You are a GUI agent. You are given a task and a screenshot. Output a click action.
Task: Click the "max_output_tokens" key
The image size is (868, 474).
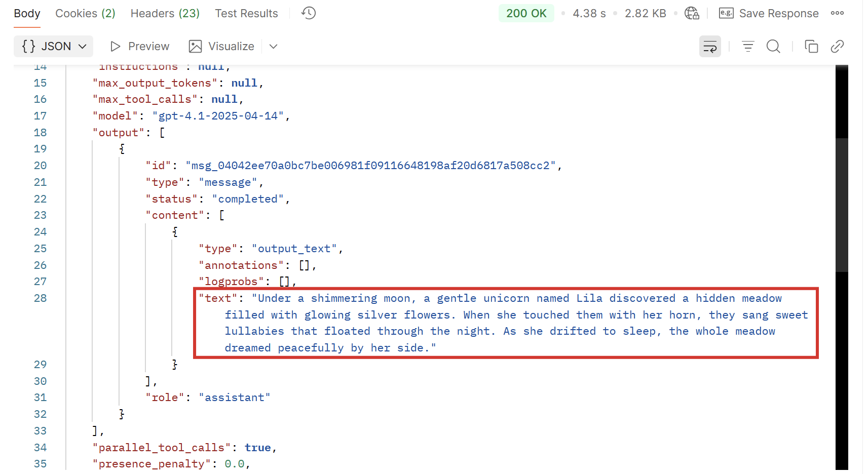click(155, 83)
